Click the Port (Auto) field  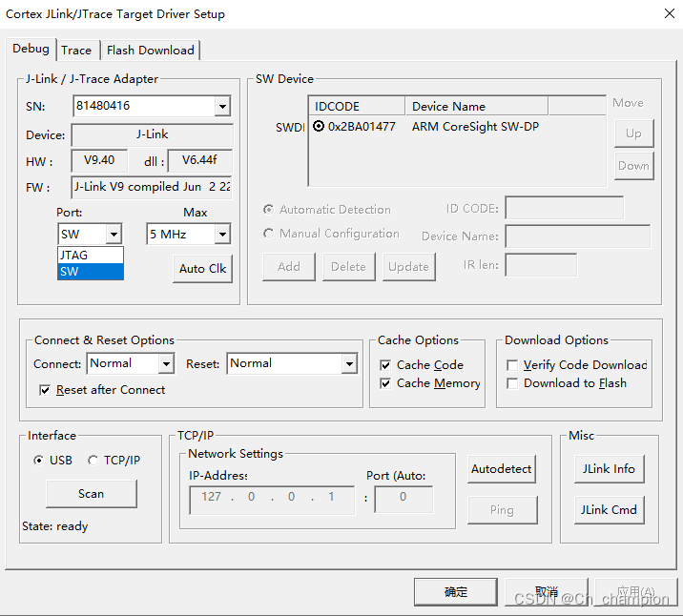pos(404,500)
